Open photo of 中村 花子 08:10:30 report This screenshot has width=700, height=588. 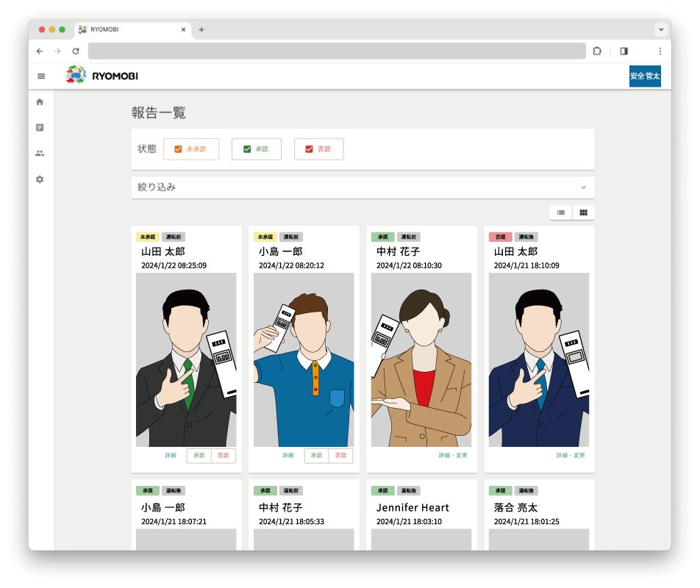[421, 359]
